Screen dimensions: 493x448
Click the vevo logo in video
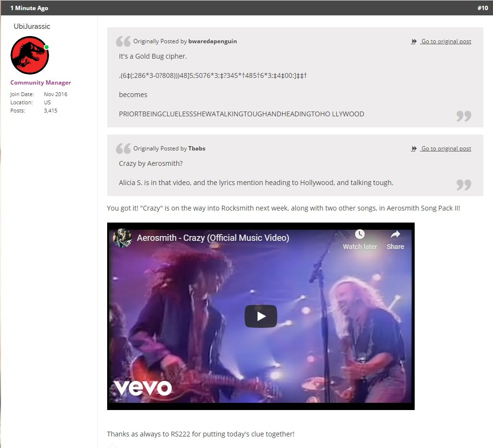pyautogui.click(x=143, y=387)
